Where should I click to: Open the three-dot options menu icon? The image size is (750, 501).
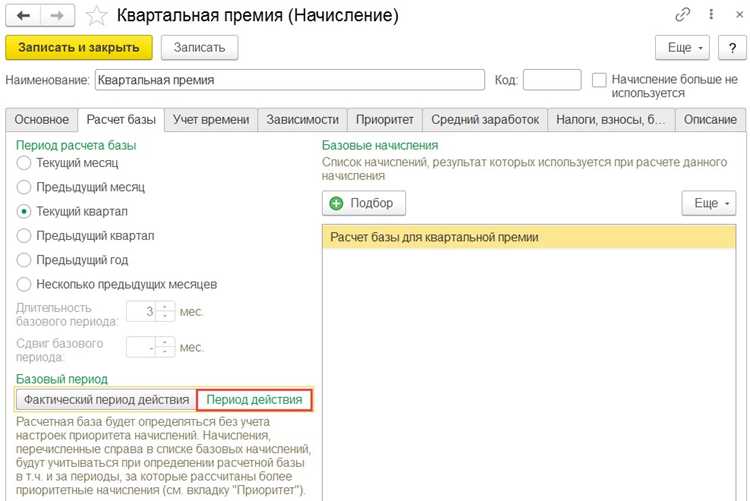click(711, 15)
